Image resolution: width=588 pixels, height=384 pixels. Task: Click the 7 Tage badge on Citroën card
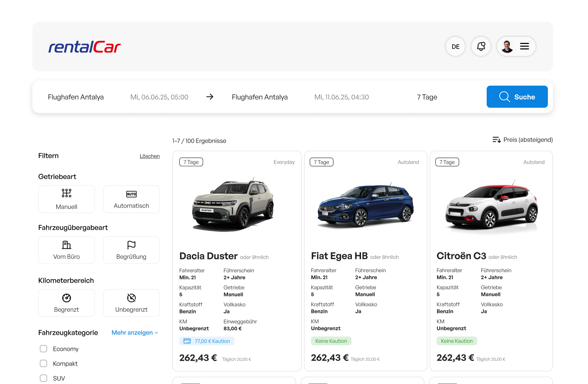[x=447, y=162]
